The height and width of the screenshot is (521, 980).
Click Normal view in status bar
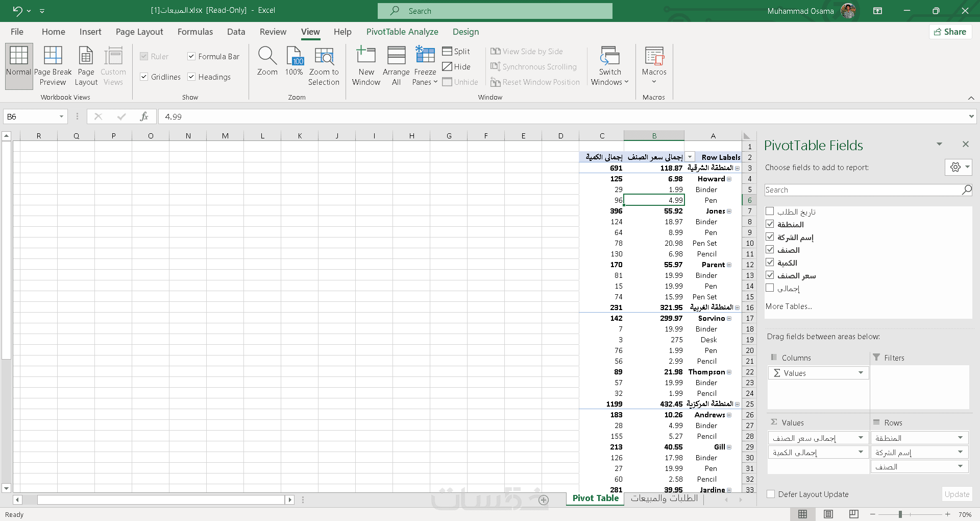point(803,514)
